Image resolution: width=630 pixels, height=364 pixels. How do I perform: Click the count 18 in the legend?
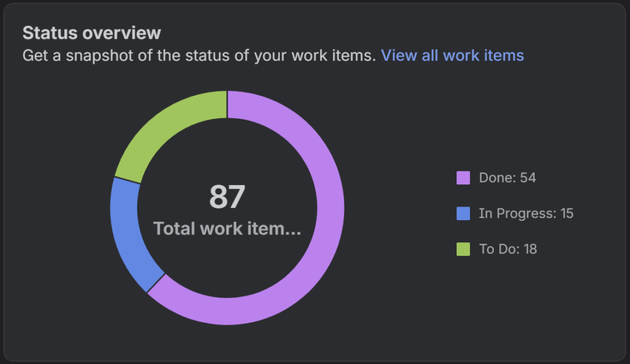point(529,249)
